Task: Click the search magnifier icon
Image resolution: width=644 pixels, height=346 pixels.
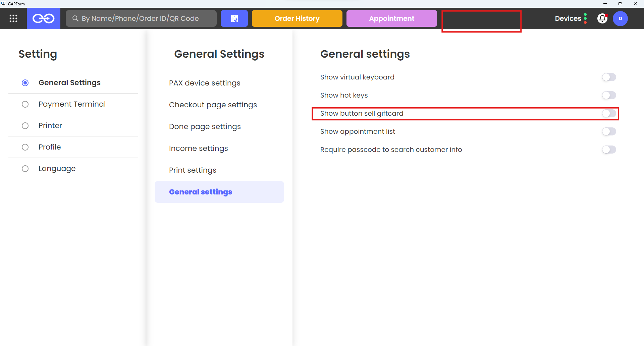Action: [x=75, y=18]
